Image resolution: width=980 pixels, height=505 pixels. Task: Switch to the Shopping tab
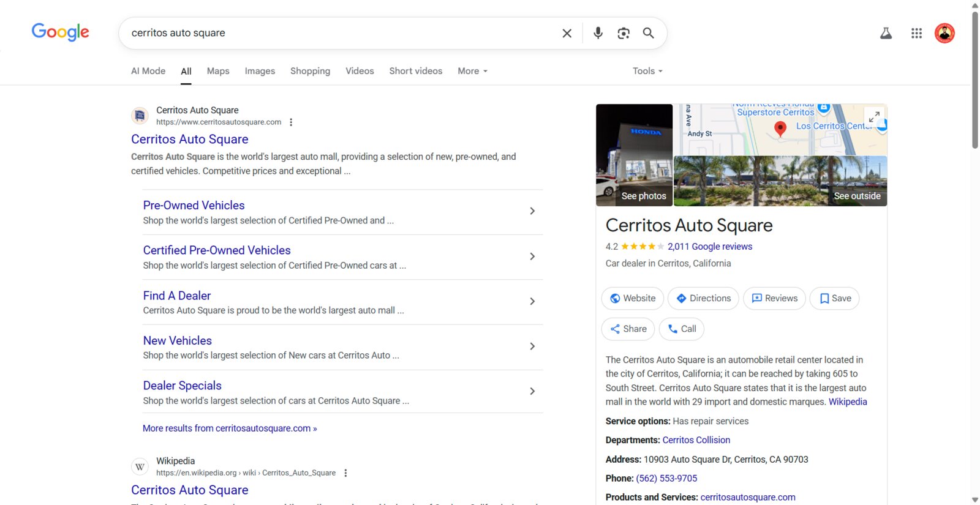point(310,71)
